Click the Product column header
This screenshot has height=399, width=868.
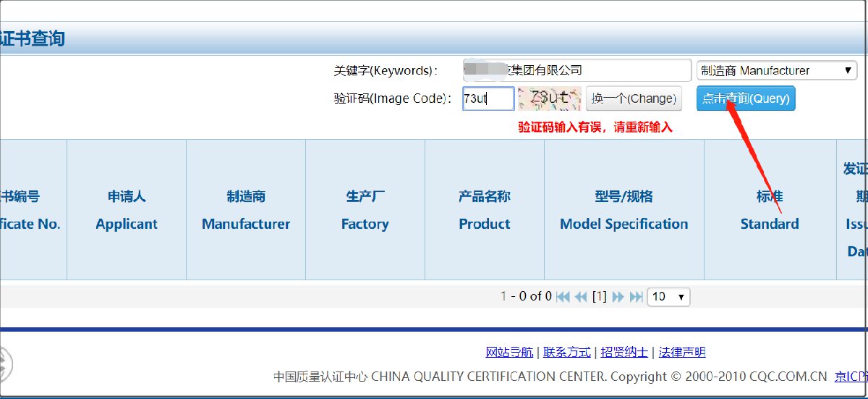click(x=485, y=210)
